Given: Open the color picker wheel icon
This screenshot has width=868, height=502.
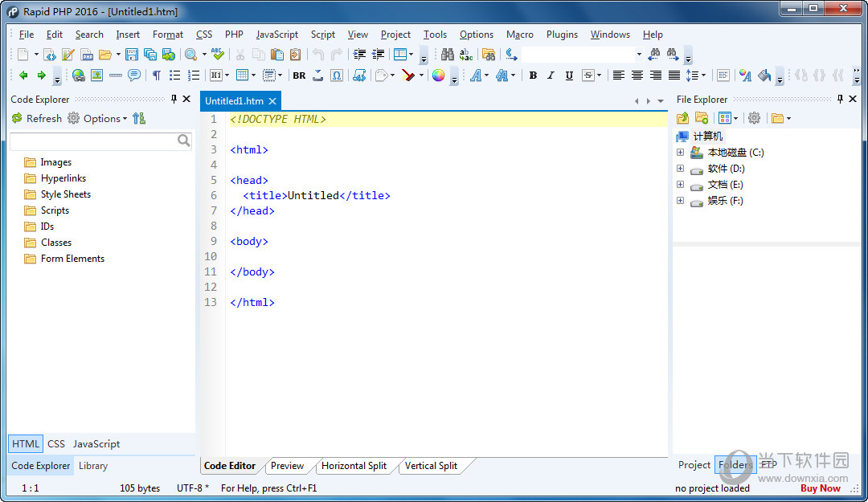Looking at the screenshot, I should pyautogui.click(x=439, y=76).
